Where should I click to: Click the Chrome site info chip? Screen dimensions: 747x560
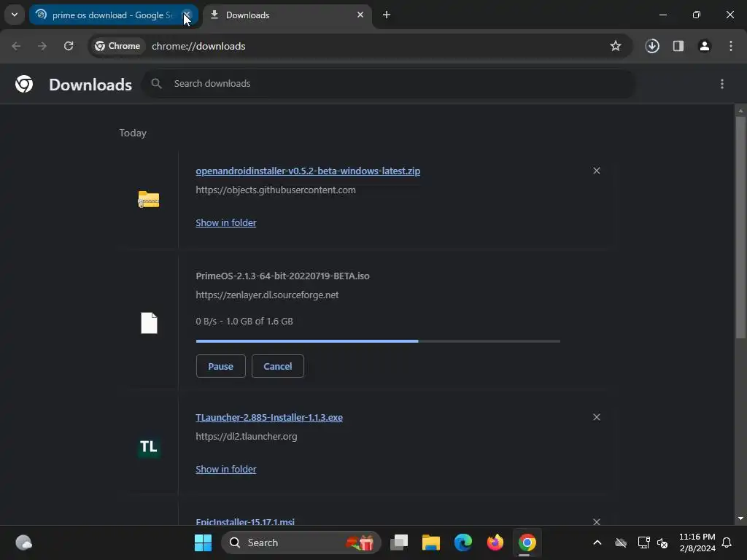tap(117, 46)
